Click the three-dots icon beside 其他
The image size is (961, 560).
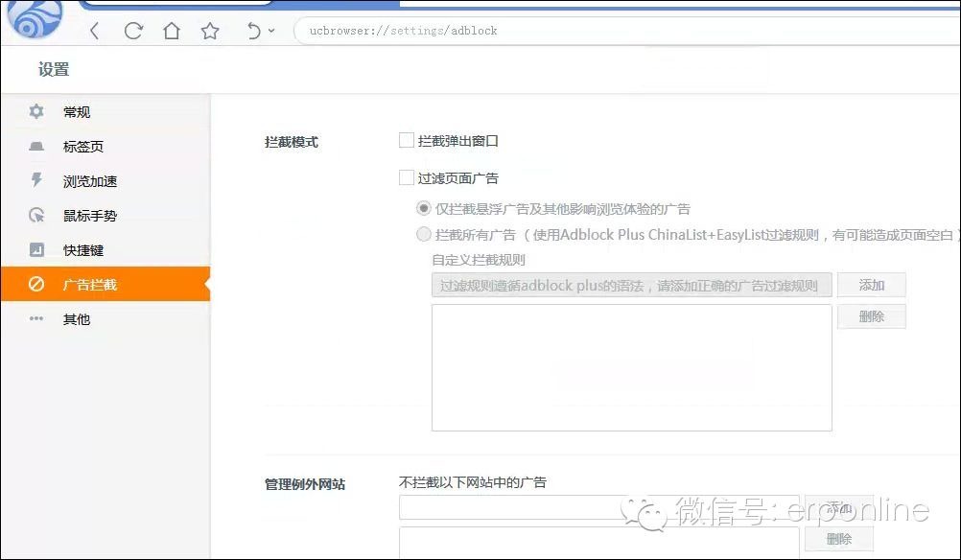(x=36, y=318)
